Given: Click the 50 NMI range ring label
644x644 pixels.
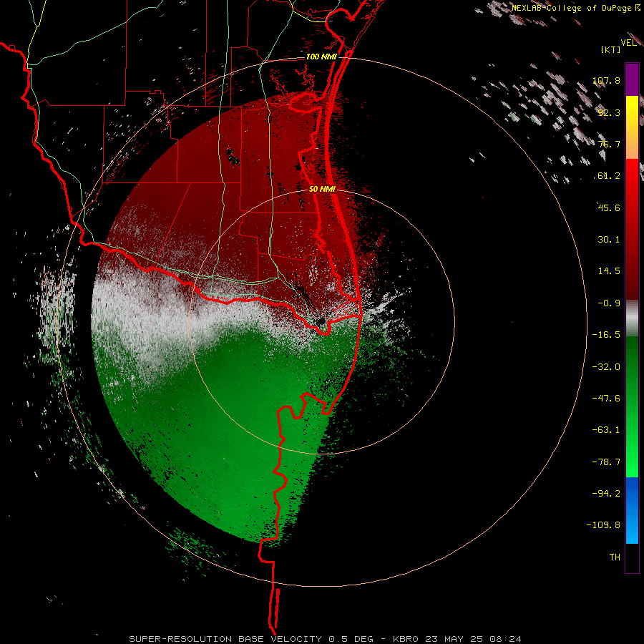Looking at the screenshot, I should [322, 190].
